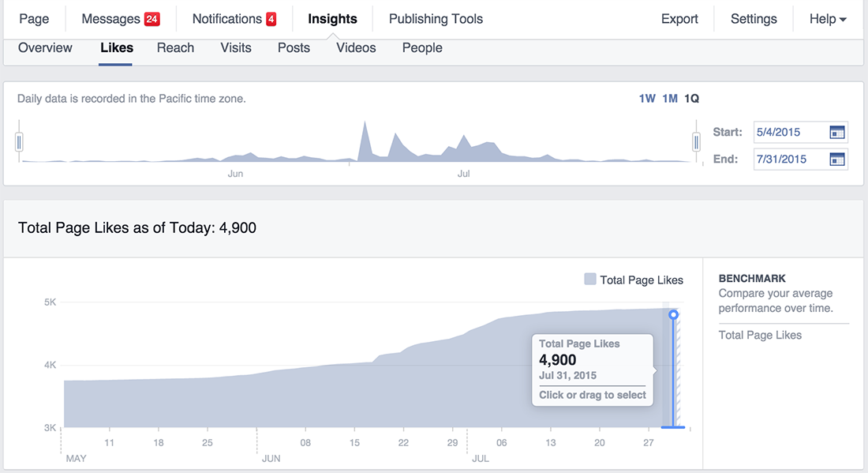Viewport: 868px width, 473px height.
Task: Click the End date field 7/31/2015
Action: (x=800, y=160)
